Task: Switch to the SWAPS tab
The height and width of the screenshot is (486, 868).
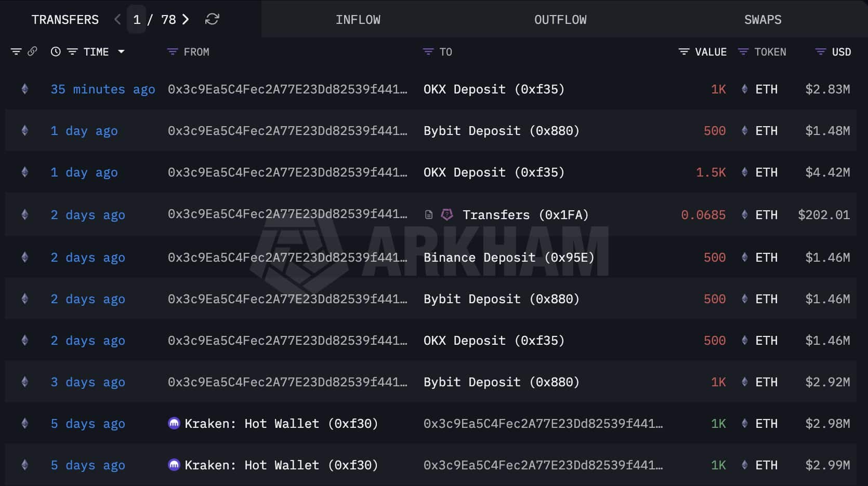Action: point(762,20)
